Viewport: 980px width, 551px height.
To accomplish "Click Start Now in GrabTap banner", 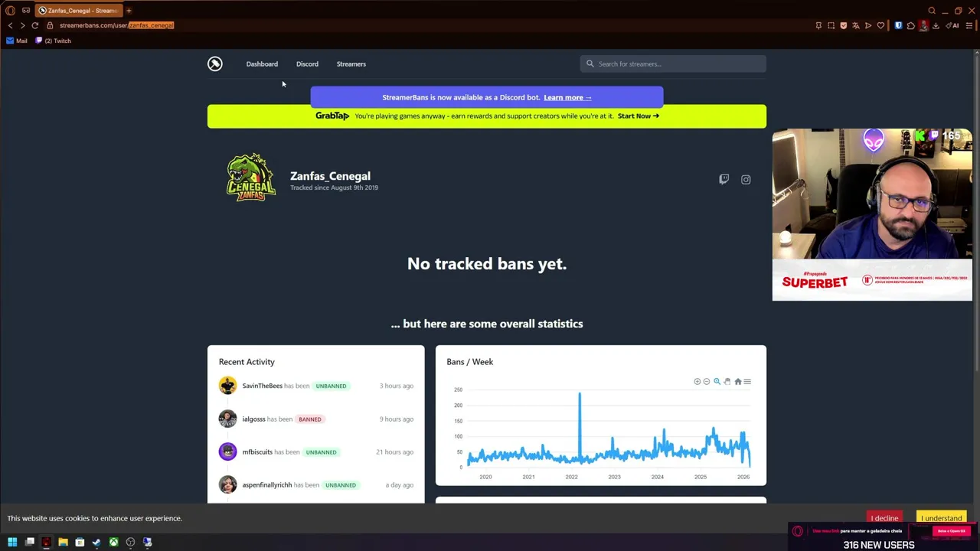I will pos(638,116).
